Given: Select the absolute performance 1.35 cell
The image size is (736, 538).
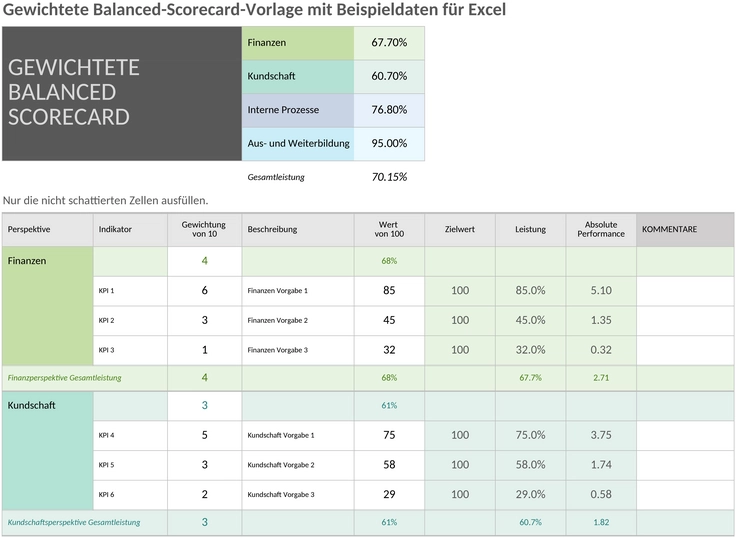Looking at the screenshot, I should (601, 321).
